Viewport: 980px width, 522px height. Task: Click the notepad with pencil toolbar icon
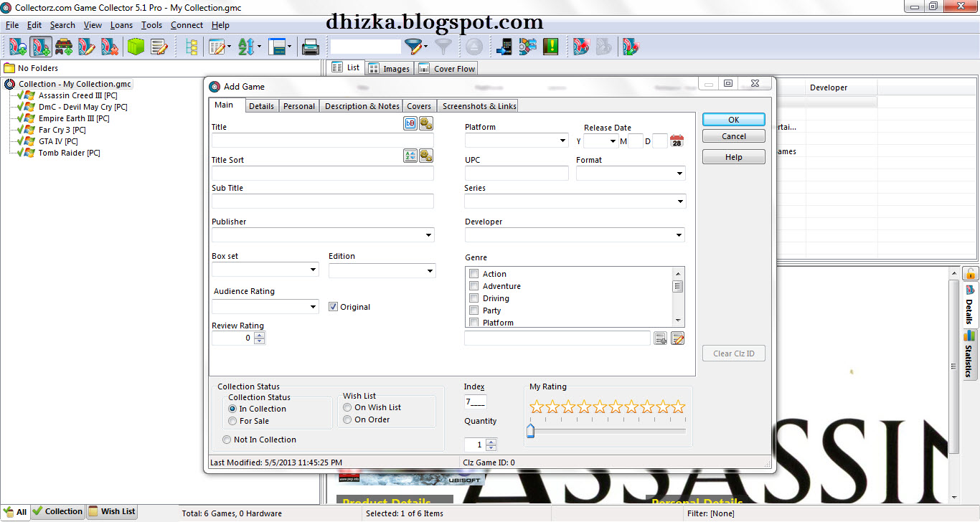coord(159,47)
